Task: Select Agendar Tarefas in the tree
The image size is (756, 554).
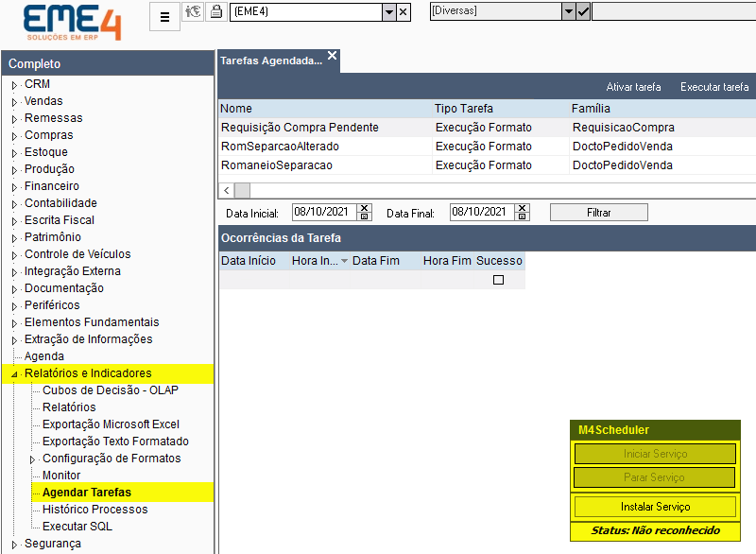Action: (87, 493)
